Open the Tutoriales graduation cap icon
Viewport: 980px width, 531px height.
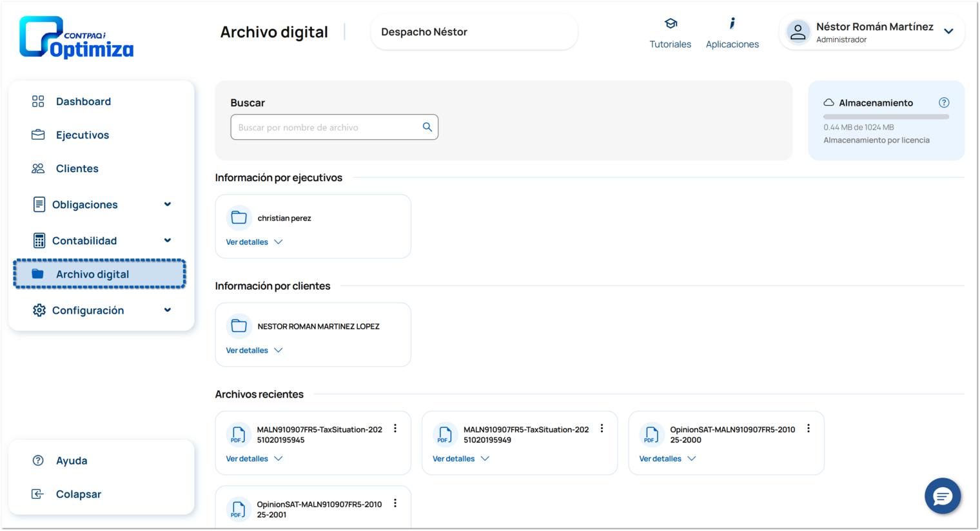[x=671, y=24]
